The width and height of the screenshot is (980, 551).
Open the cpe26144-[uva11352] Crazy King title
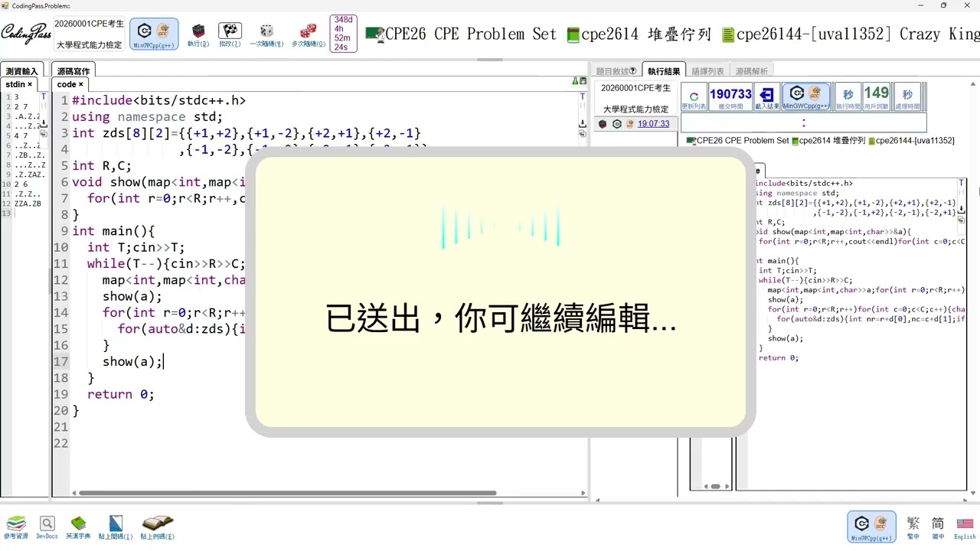851,34
